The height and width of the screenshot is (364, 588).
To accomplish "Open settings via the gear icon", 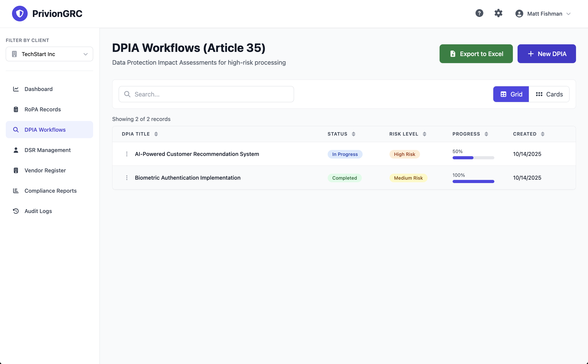I will click(x=498, y=13).
